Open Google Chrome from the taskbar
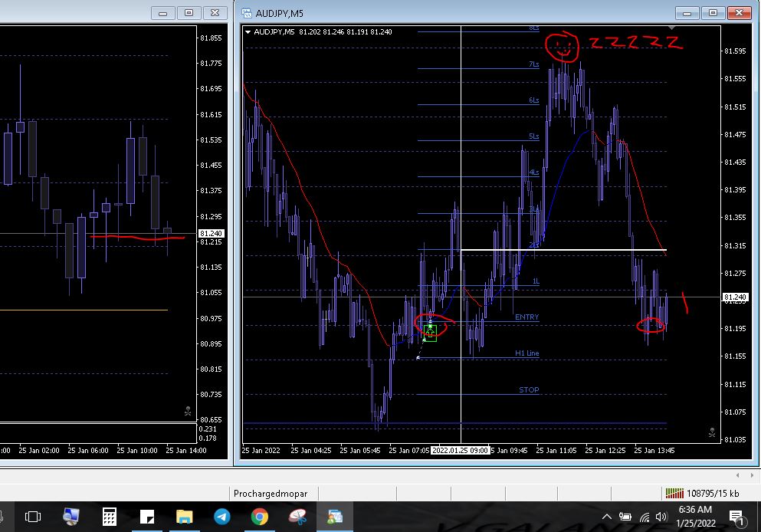This screenshot has height=532, width=761. (260, 517)
